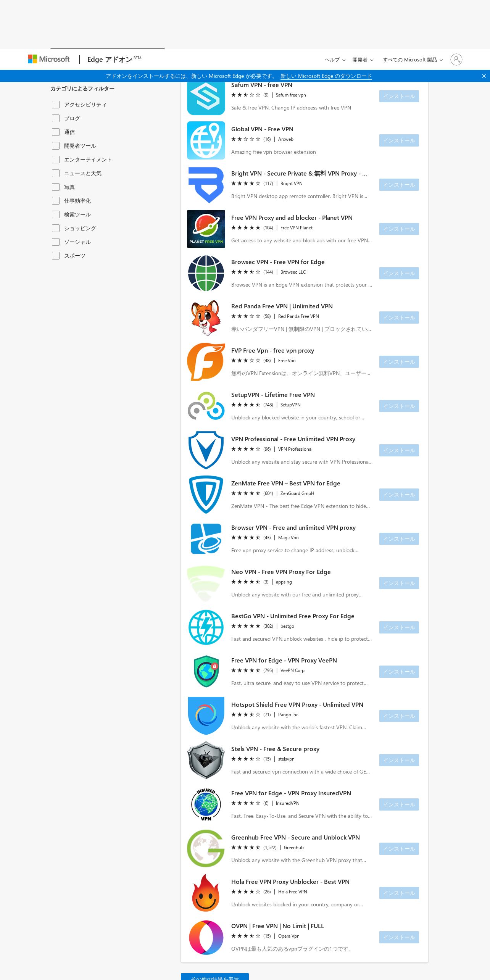The image size is (490, 980).
Task: Click the ZenGuard GmbH publisher name
Action: 297,493
